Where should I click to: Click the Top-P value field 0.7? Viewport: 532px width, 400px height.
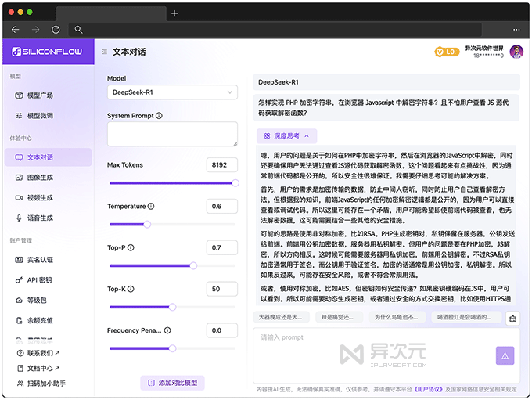(222, 247)
